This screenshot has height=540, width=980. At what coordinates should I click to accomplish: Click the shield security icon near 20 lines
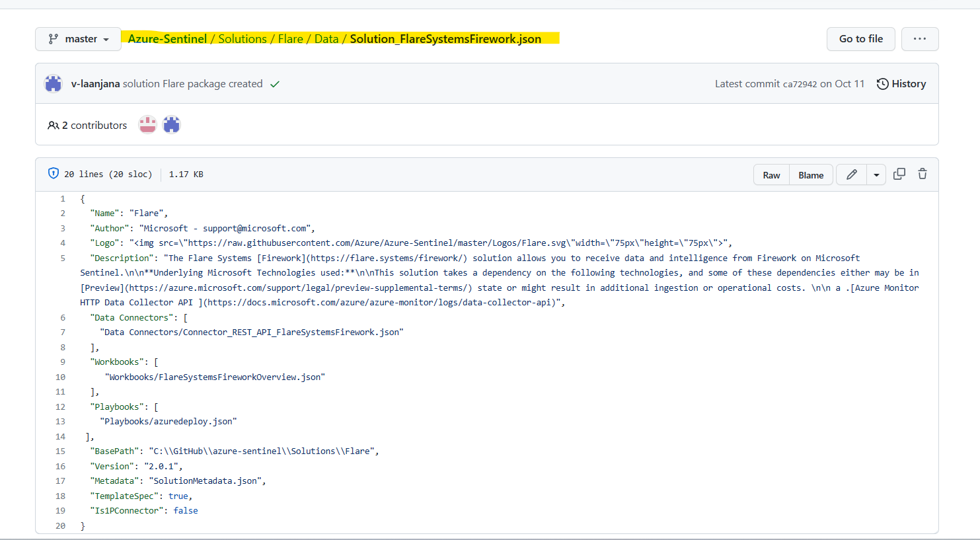54,173
